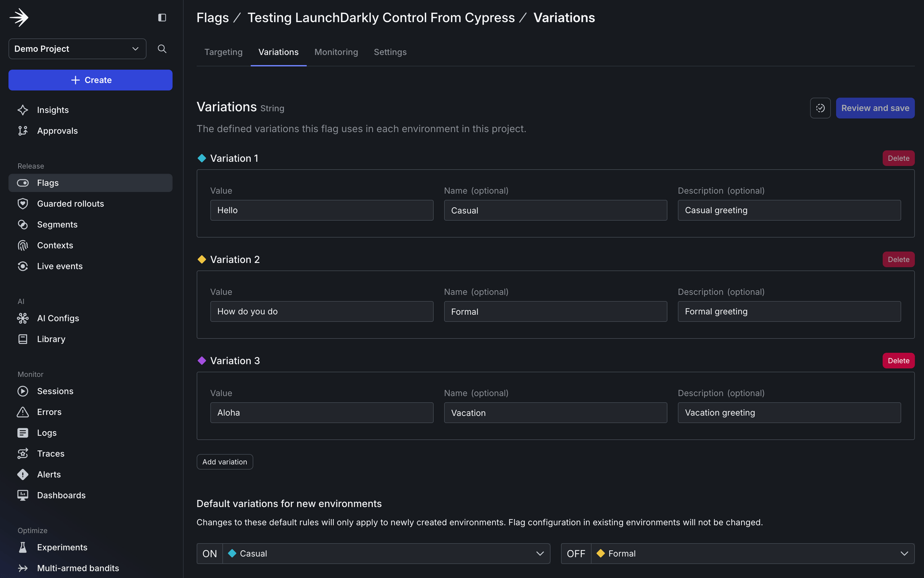Click the Review and save button
Viewport: 924px width, 578px height.
pyautogui.click(x=875, y=108)
